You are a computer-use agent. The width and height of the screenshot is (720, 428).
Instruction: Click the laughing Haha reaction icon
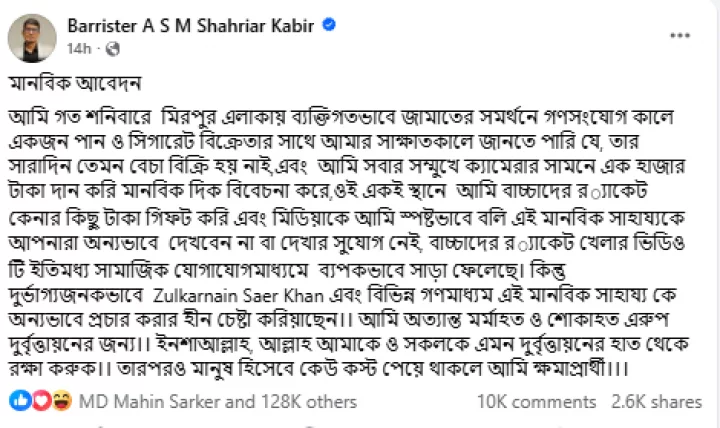tap(60, 401)
